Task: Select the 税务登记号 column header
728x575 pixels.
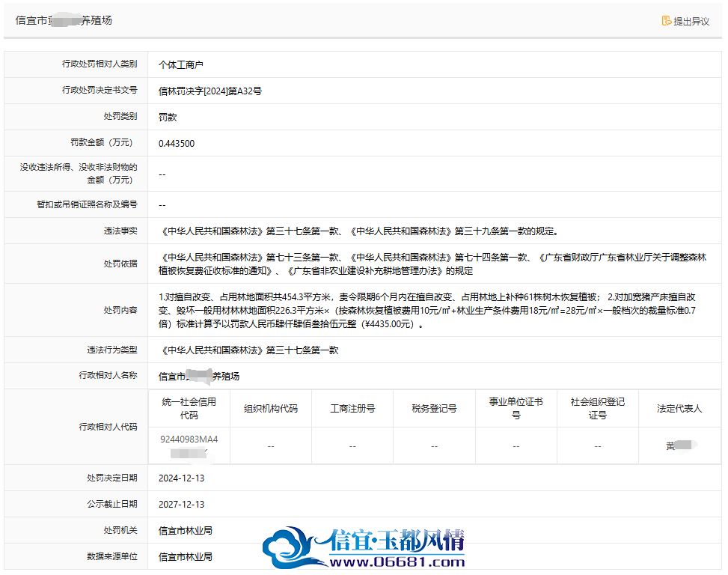Action: pyautogui.click(x=434, y=409)
